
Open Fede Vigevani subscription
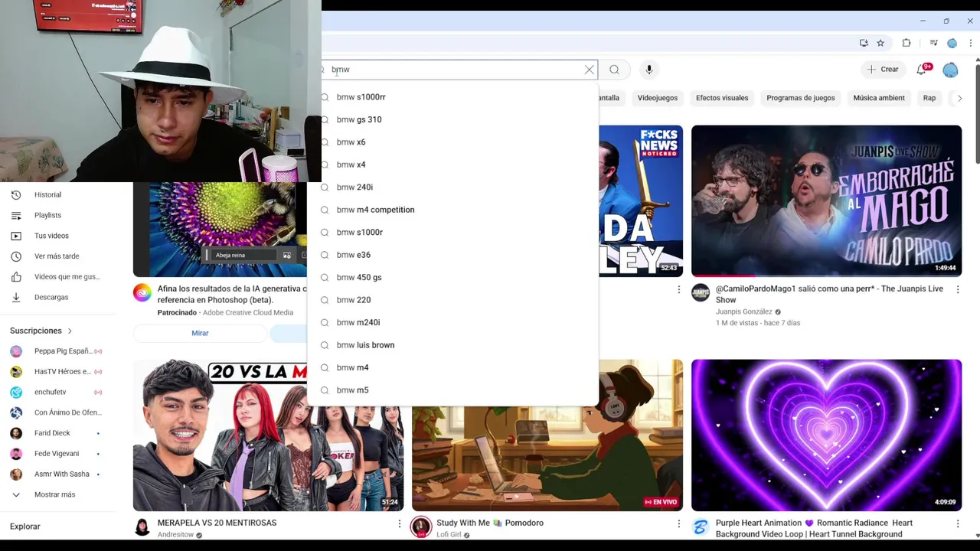57,454
